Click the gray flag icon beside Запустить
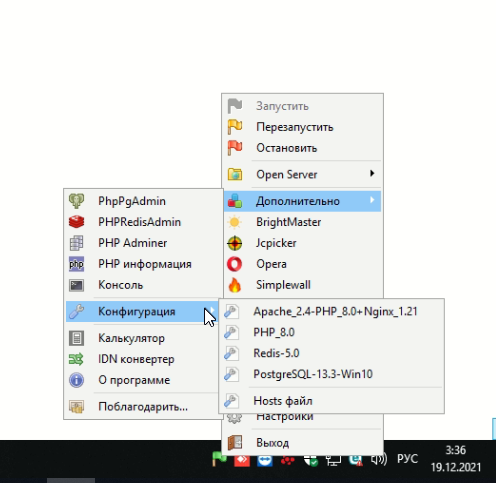 point(235,106)
